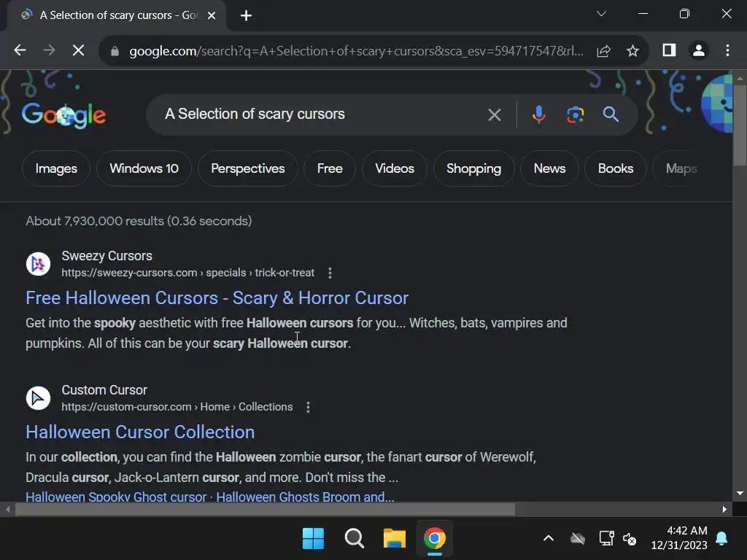
Task: Open Free Halloween Cursors result link
Action: coord(217,298)
